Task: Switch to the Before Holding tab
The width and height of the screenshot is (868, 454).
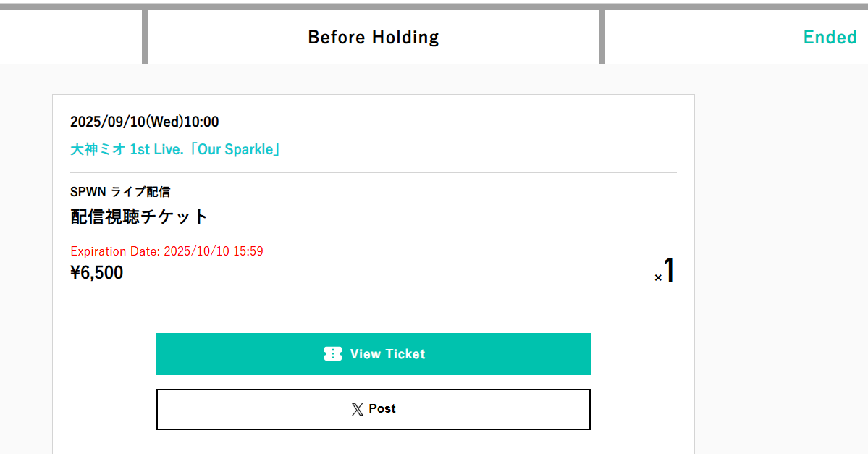Action: pyautogui.click(x=373, y=37)
